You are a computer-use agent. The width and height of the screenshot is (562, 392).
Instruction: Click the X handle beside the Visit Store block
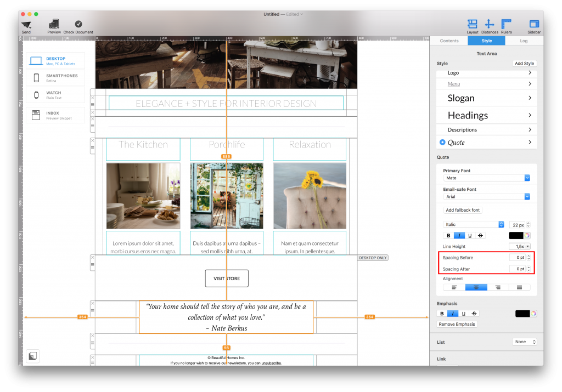(x=92, y=257)
